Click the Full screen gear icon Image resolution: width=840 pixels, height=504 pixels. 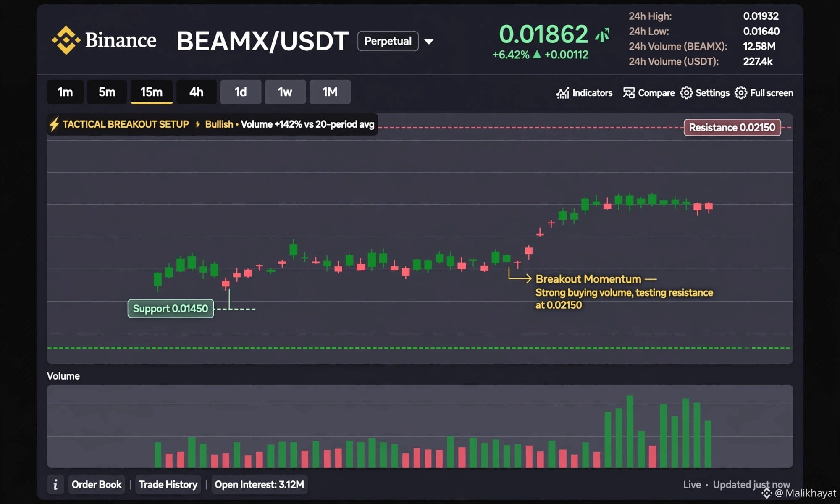coord(741,93)
